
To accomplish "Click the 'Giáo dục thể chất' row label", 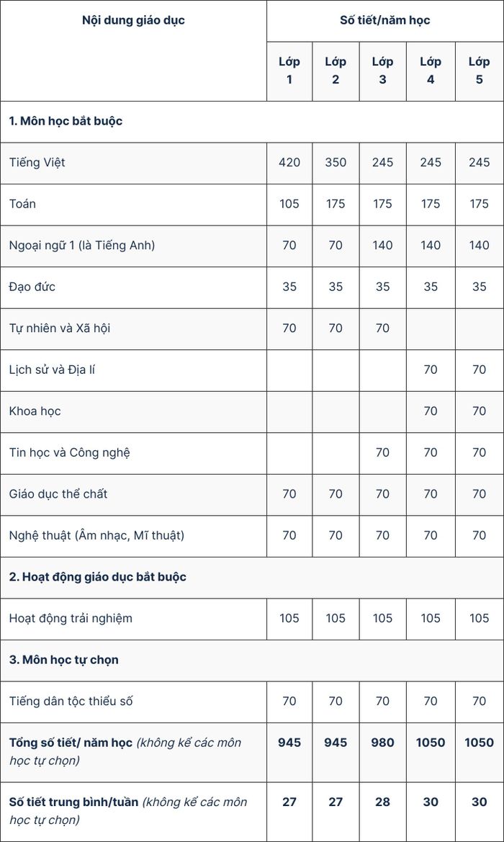I will [58, 494].
